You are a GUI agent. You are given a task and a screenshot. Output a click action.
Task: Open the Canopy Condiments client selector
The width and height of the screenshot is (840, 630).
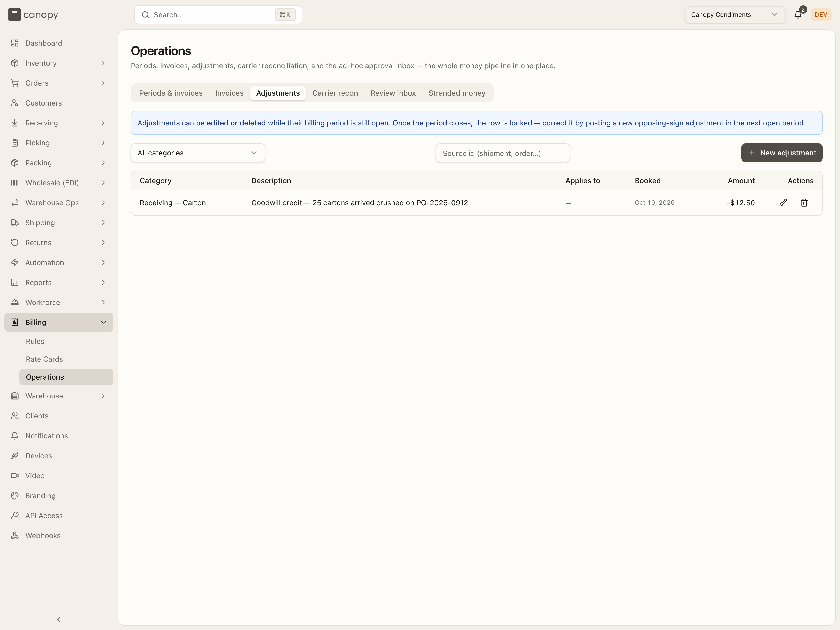pos(734,15)
